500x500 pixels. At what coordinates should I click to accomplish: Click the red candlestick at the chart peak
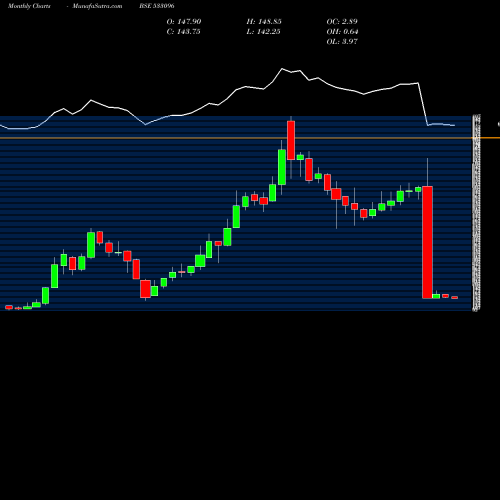coord(291,140)
